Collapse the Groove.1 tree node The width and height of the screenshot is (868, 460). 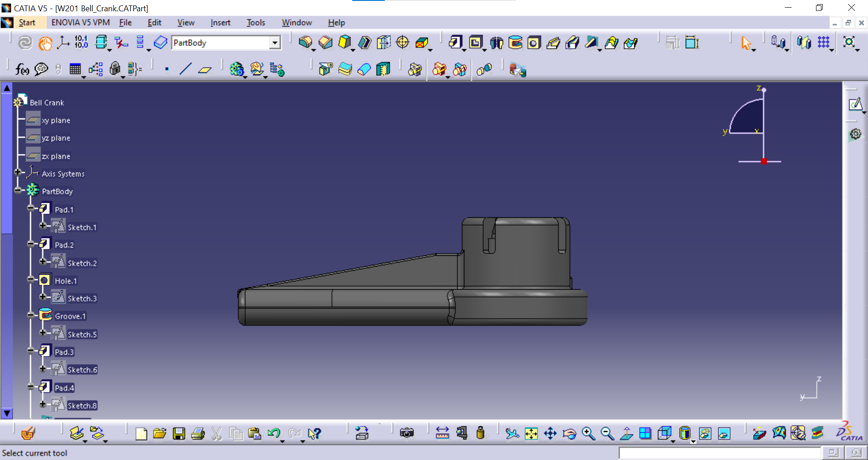click(31, 315)
